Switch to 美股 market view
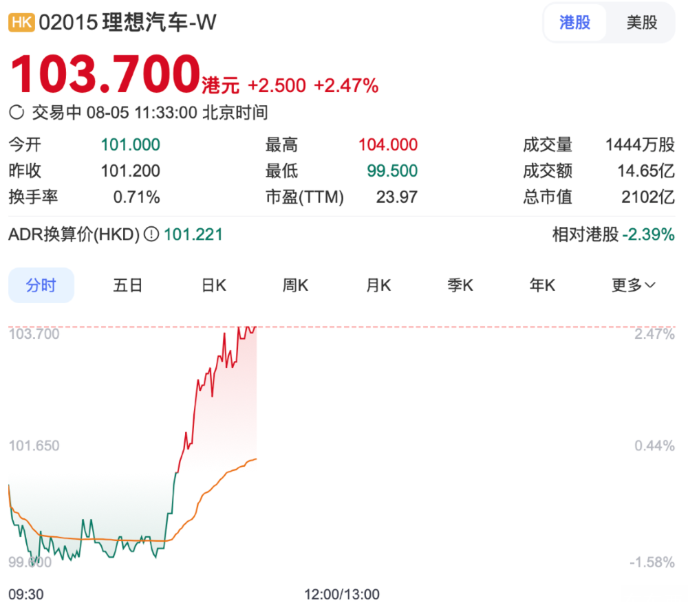Viewport: 688px width, 616px height. pyautogui.click(x=641, y=23)
